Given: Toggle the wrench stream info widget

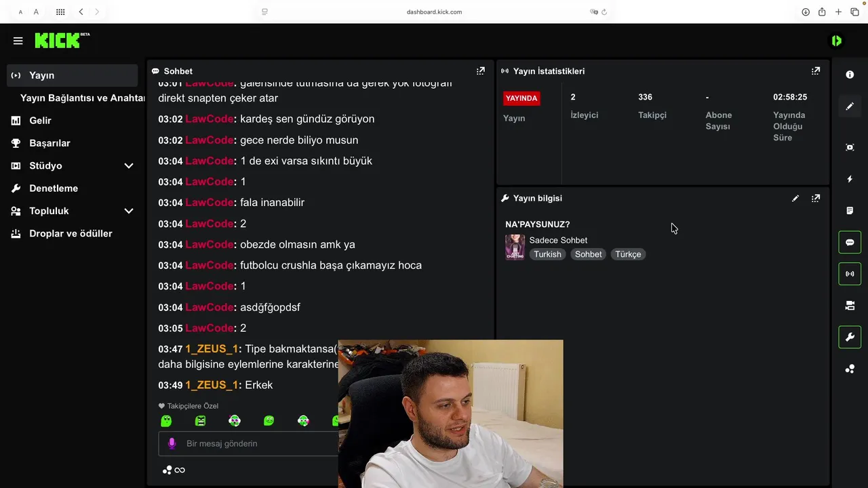Looking at the screenshot, I should coord(850,337).
